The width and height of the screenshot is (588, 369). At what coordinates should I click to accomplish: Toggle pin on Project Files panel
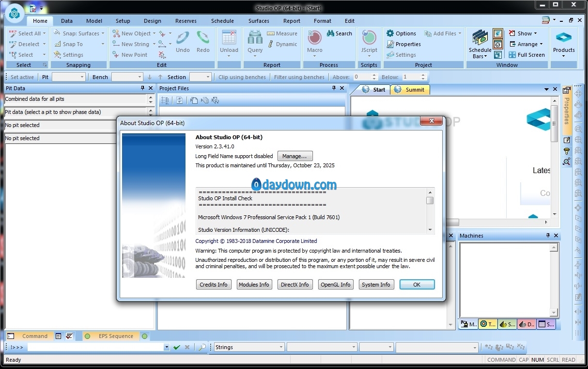click(334, 88)
